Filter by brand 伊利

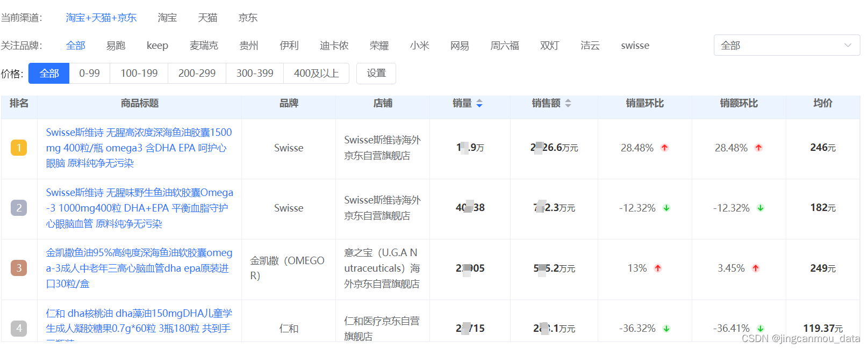[289, 46]
